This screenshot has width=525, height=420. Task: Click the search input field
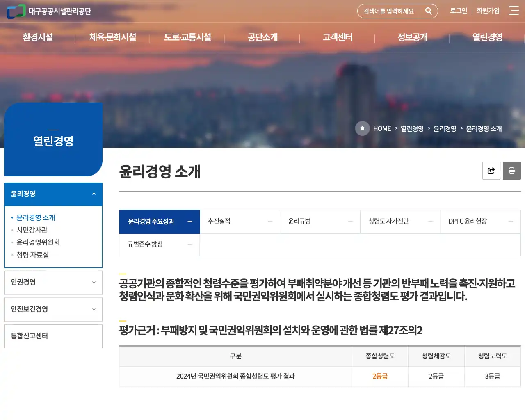[x=390, y=11]
